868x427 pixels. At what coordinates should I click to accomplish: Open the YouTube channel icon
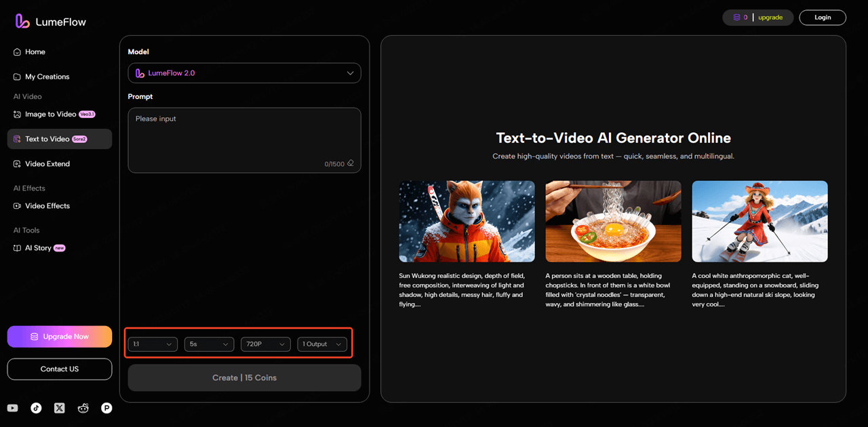[x=12, y=408]
